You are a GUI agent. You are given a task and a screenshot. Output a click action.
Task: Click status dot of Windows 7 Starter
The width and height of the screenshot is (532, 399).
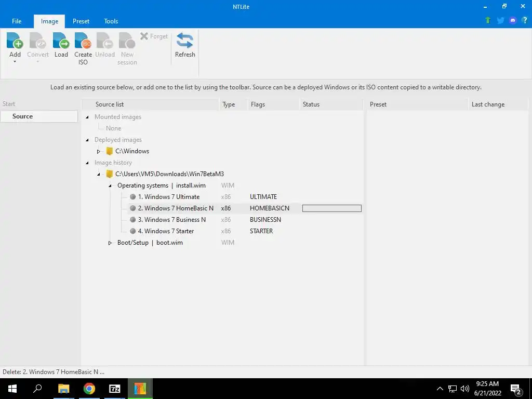(132, 231)
